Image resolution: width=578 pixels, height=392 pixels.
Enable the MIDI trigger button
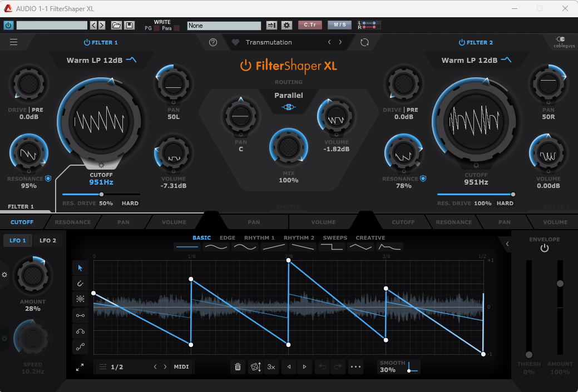[181, 367]
